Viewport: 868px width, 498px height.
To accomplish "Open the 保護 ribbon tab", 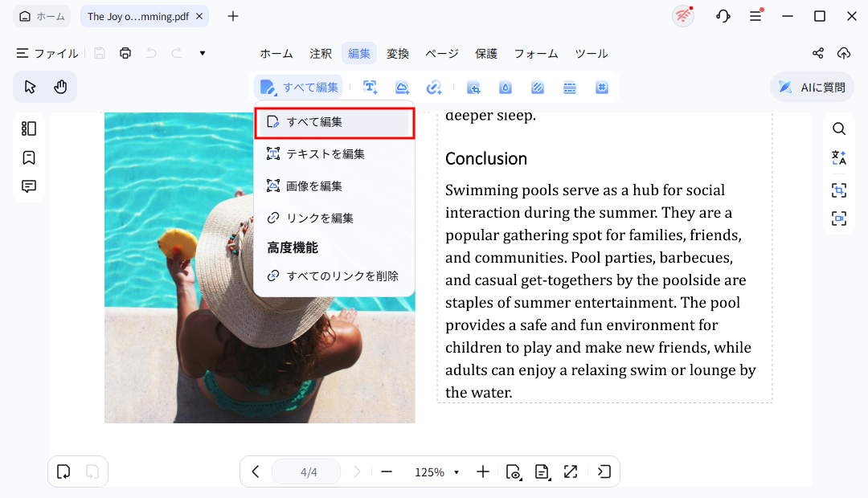I will (486, 54).
